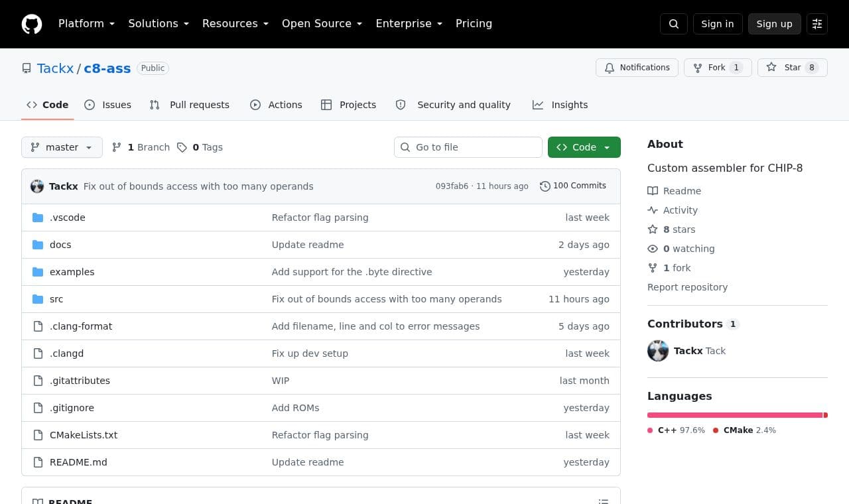
Task: Open the Pricing link
Action: coord(474,24)
